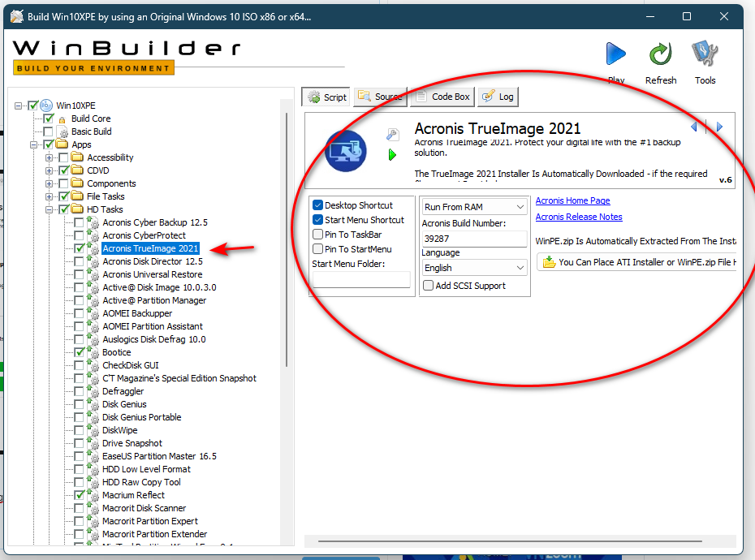The width and height of the screenshot is (755, 560).
Task: Switch to the Source tab
Action: point(380,97)
